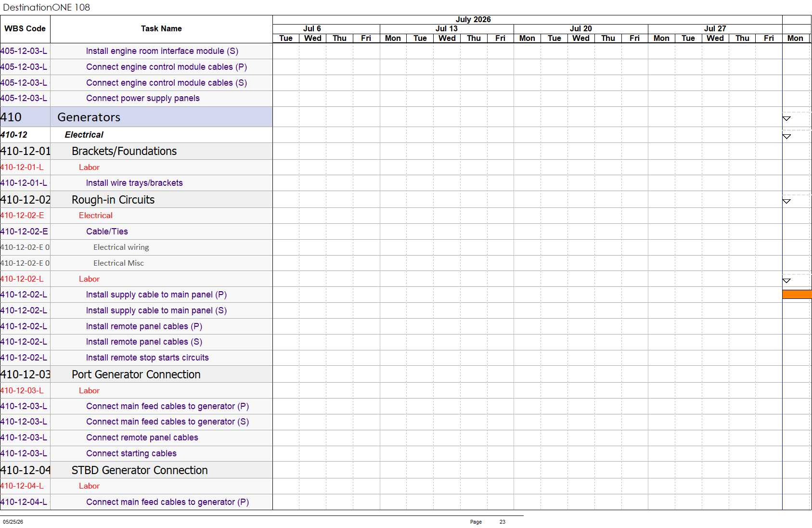812x528 pixels.
Task: Click the WBS Code column header
Action: [x=25, y=29]
